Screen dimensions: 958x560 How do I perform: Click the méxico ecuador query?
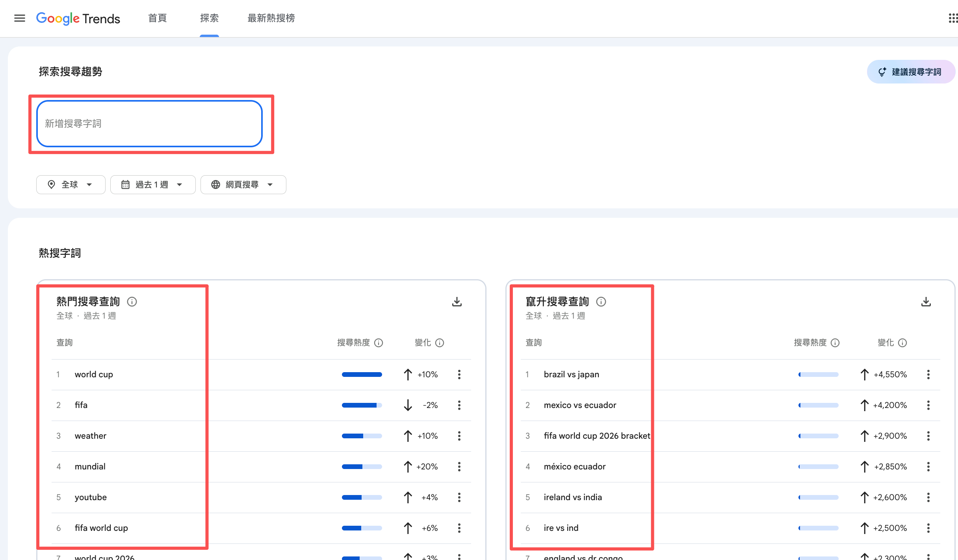point(575,467)
